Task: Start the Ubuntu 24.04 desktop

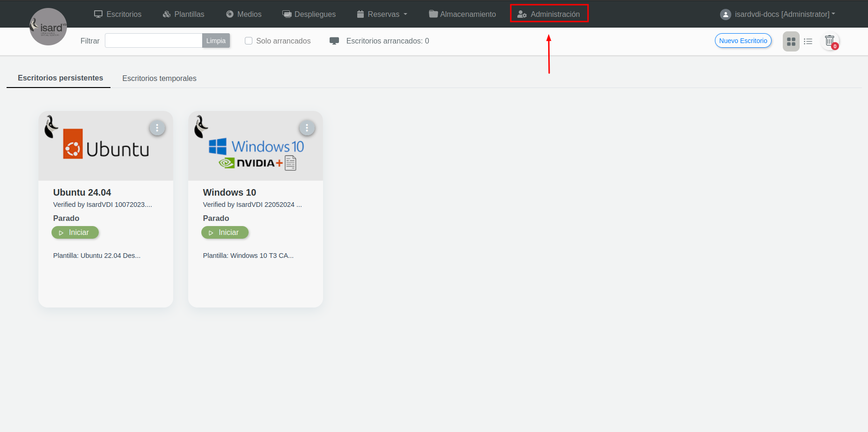Action: pos(75,233)
